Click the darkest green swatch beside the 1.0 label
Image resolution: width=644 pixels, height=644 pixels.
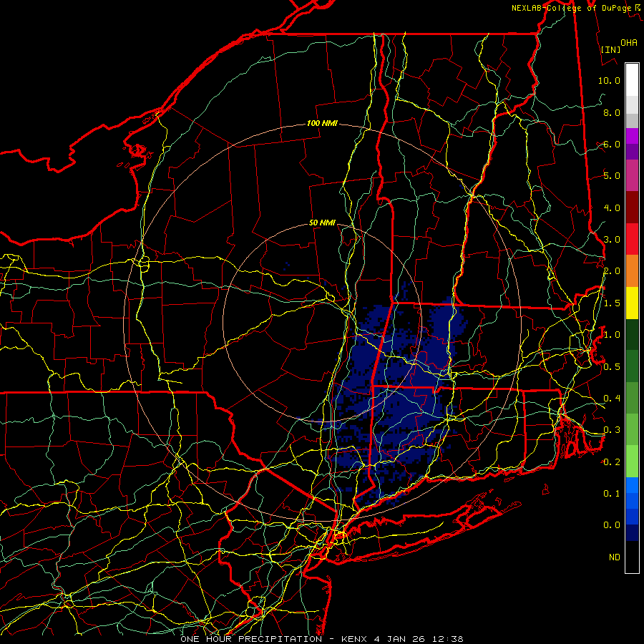coord(632,334)
